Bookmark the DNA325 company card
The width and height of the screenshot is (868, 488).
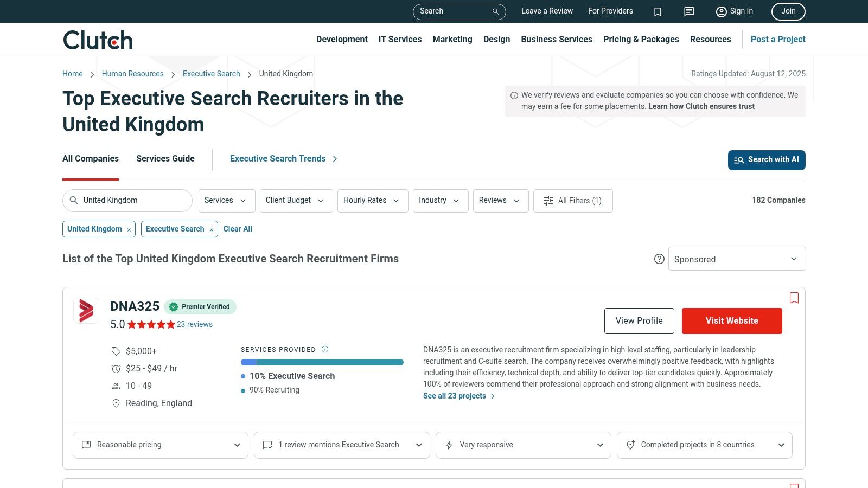coord(794,298)
